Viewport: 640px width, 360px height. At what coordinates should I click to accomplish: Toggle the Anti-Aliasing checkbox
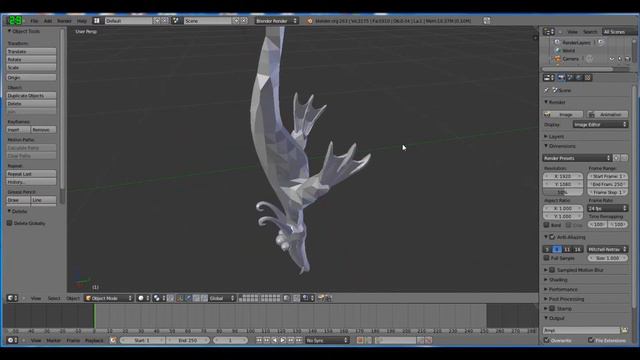[552, 237]
